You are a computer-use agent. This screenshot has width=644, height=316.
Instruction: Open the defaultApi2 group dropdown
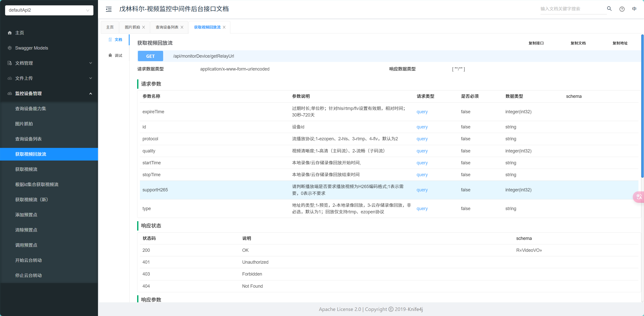(x=49, y=10)
